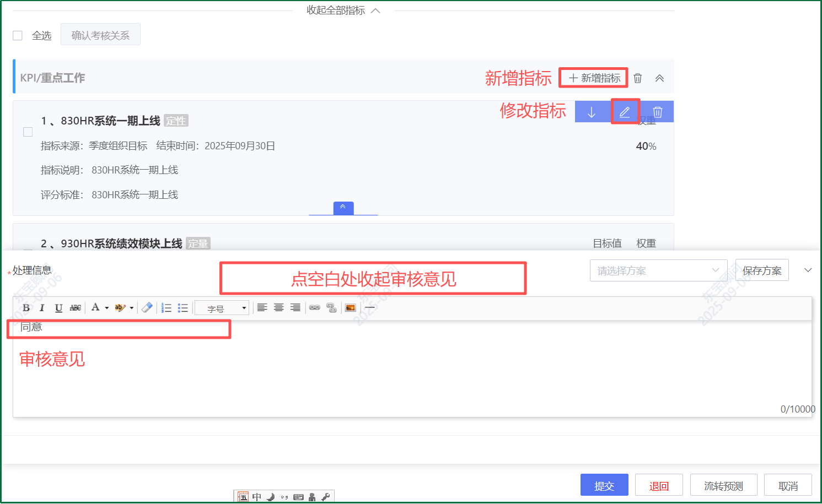Image resolution: width=822 pixels, height=504 pixels.
Task: Toggle bold formatting in the editor
Action: tap(26, 308)
